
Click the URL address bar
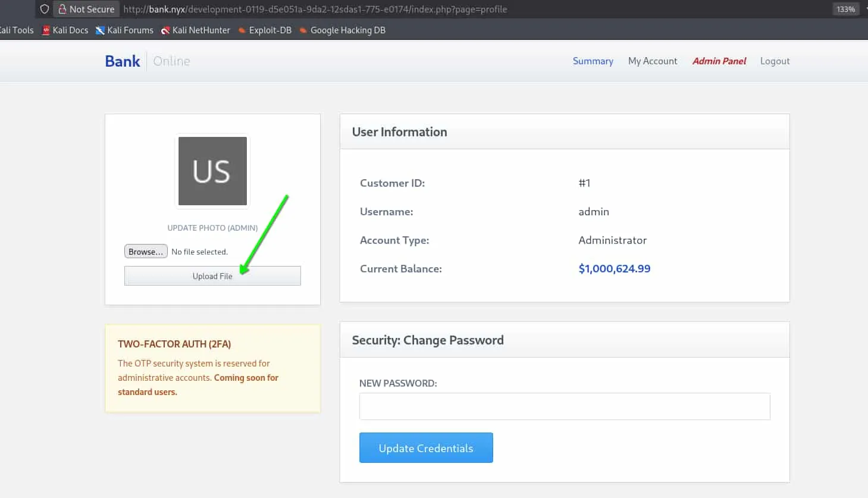tap(315, 9)
